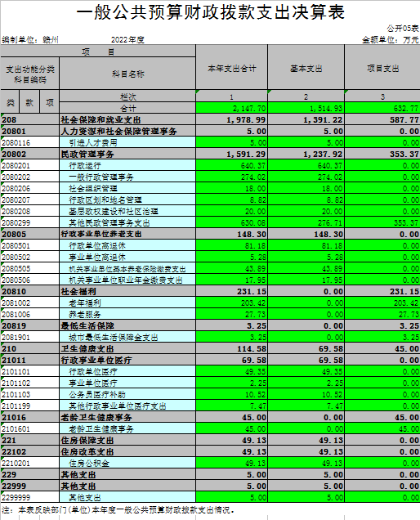The width and height of the screenshot is (420, 520).
Task: Click the 基本支出 column header cell
Action: pyautogui.click(x=306, y=68)
